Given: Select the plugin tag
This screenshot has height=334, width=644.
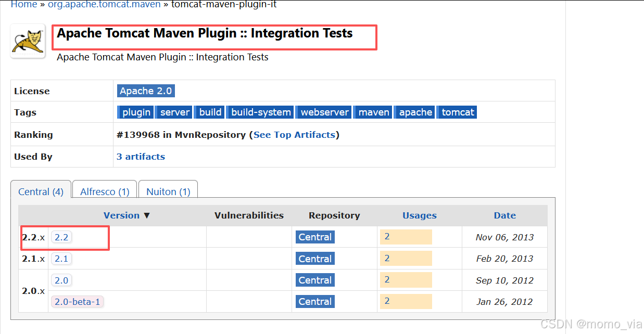Looking at the screenshot, I should click(136, 112).
